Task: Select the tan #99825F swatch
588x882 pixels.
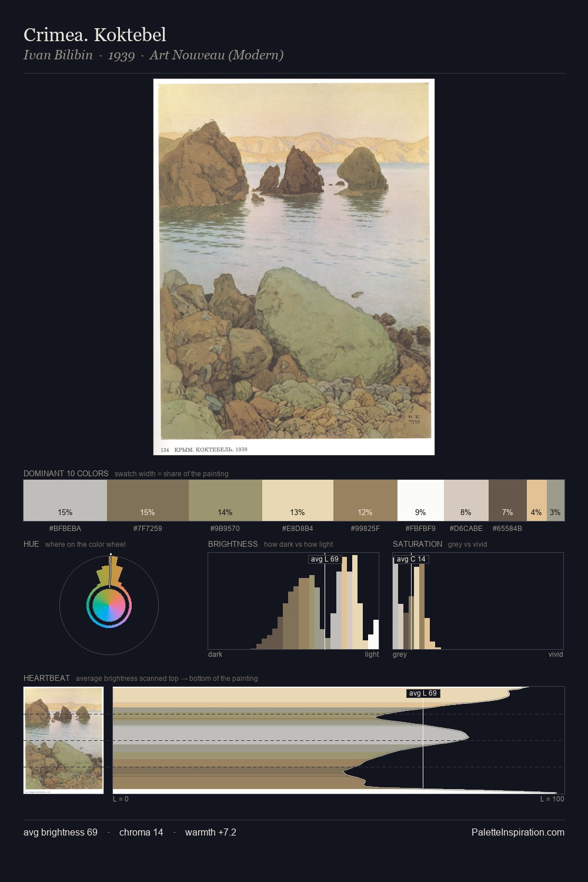Action: 365,500
